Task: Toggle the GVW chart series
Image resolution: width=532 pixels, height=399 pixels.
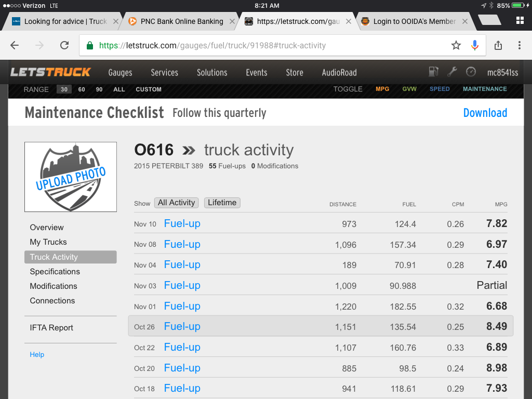Action: tap(409, 89)
